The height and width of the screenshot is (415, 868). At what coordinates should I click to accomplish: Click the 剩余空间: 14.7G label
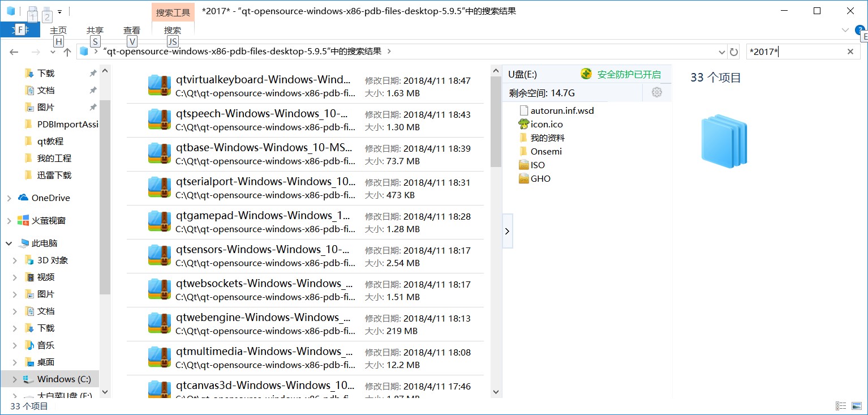coord(542,93)
